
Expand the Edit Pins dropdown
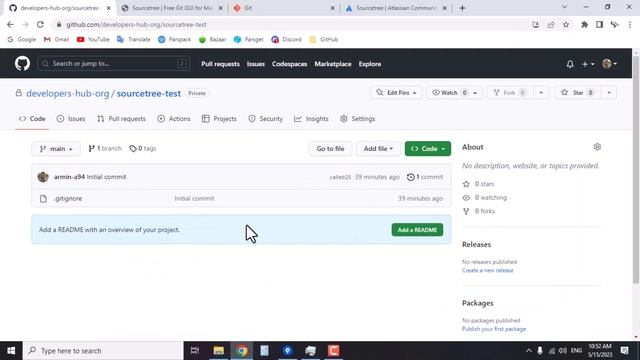[x=396, y=93]
